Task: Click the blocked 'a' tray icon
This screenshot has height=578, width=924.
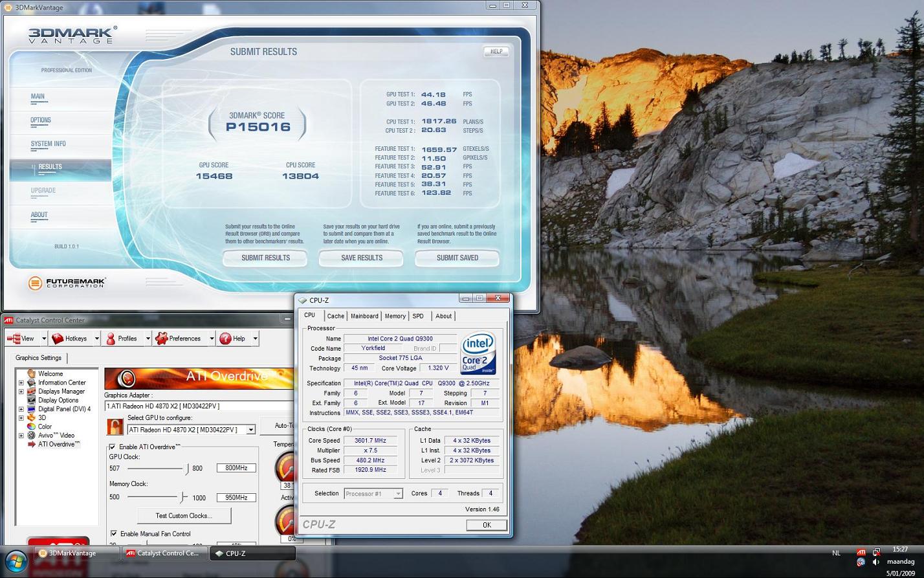Action: tap(861, 562)
